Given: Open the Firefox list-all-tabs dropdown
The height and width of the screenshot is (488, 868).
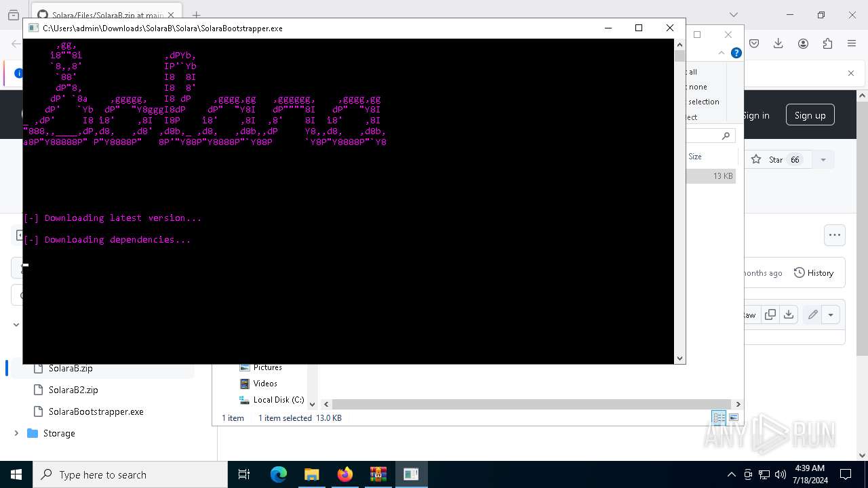Looking at the screenshot, I should pos(733,15).
